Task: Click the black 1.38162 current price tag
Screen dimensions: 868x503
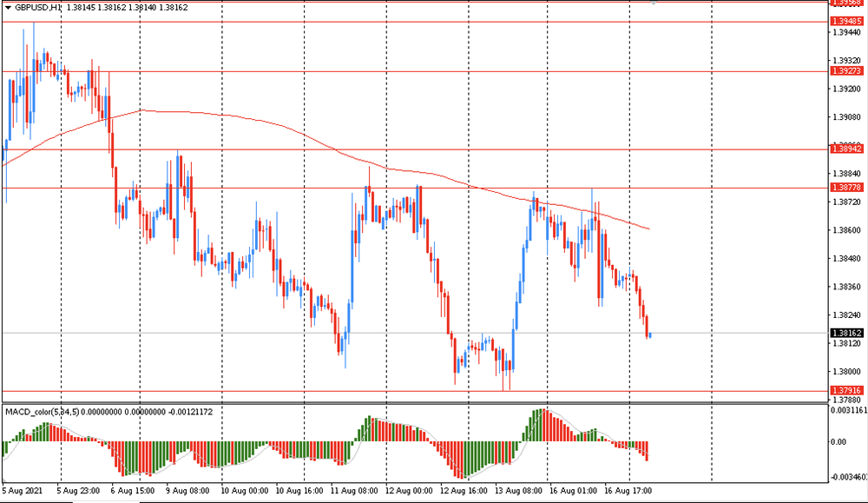Action: coord(847,333)
